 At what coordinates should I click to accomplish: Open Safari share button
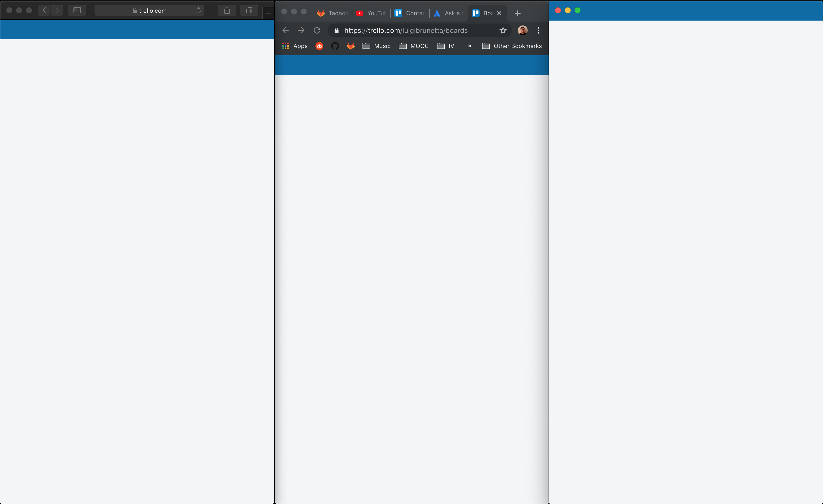[x=227, y=10]
